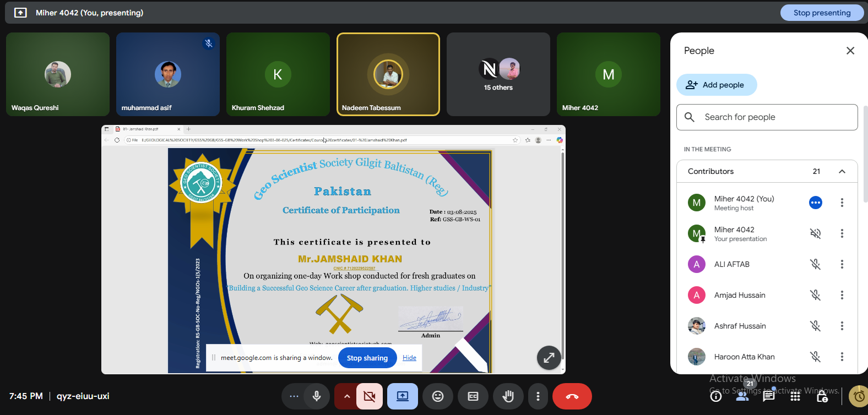Screen dimensions: 868x415
Task: Open more actions for Ashraf Hussain
Action: pyautogui.click(x=842, y=326)
